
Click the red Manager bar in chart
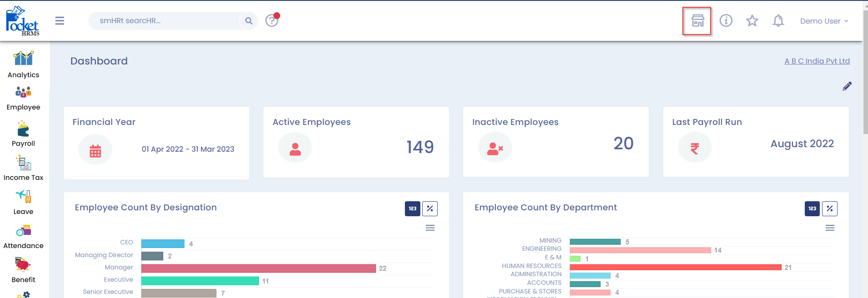[x=258, y=268]
